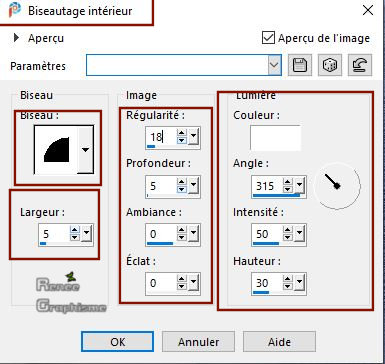Decrease Largeur with the down spinner arrow
The width and height of the screenshot is (385, 364).
75,237
